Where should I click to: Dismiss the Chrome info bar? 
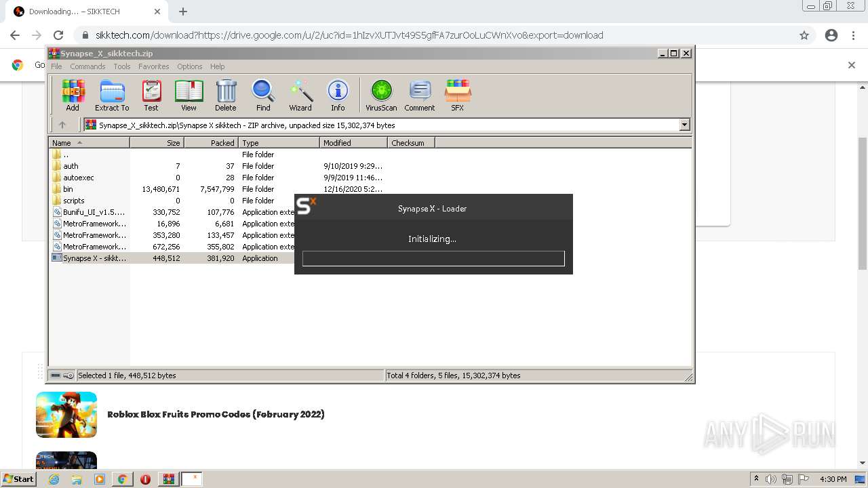pos(852,65)
